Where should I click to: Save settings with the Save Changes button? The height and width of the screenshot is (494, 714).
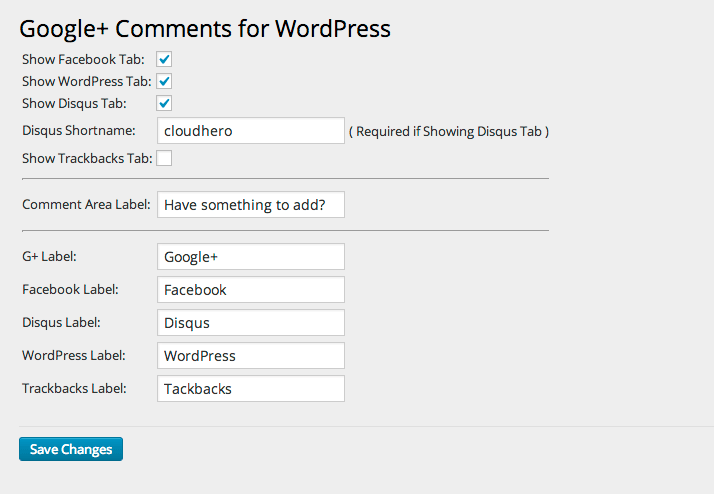(71, 449)
